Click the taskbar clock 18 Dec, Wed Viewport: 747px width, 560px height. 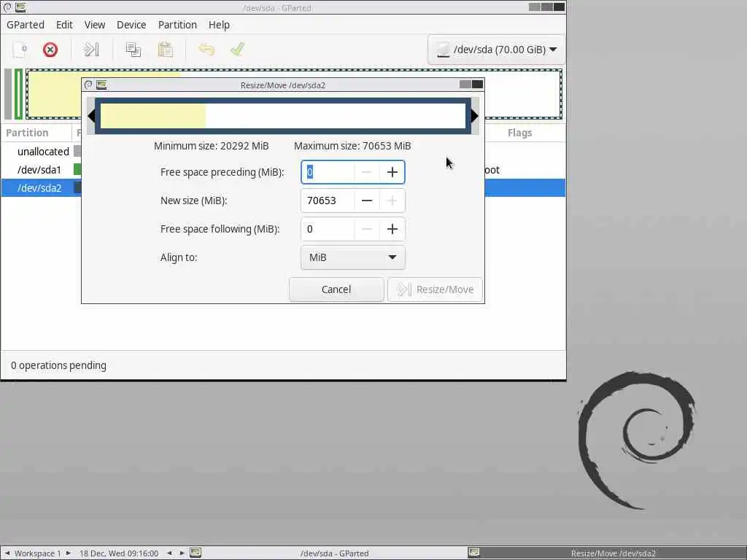point(119,553)
